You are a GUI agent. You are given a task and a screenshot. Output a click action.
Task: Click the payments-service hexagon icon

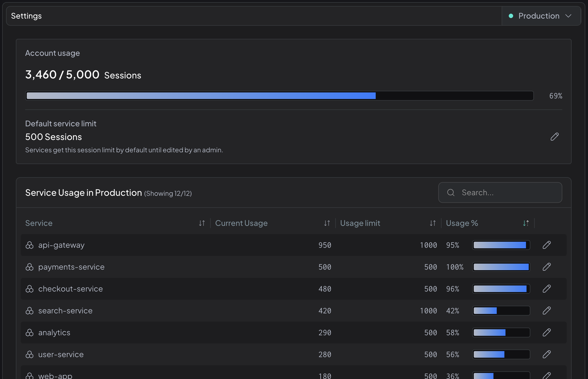(x=30, y=267)
